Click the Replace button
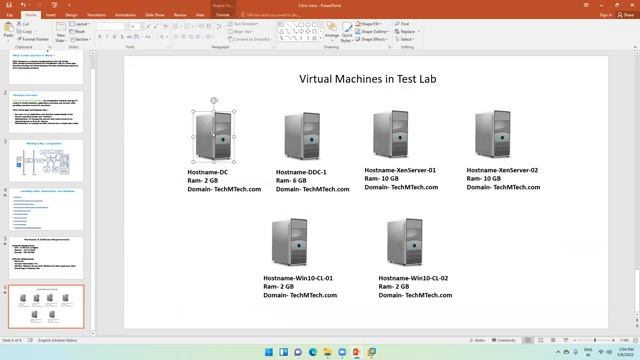 click(405, 31)
